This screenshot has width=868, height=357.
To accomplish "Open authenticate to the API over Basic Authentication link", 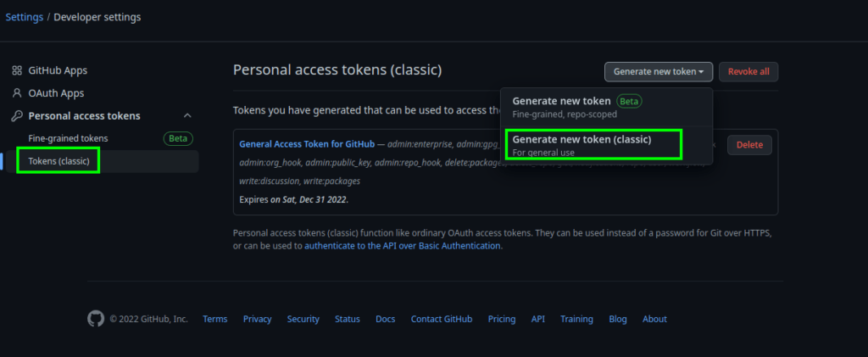I will (x=403, y=246).
